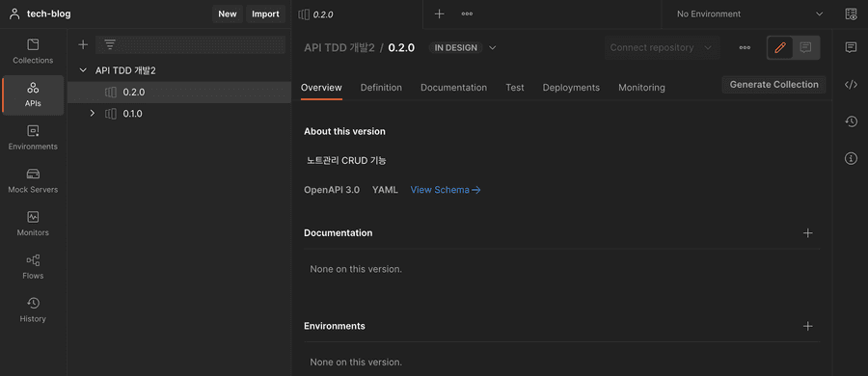Click the environment quick look eye icon
This screenshot has height=376, width=868.
tap(851, 13)
